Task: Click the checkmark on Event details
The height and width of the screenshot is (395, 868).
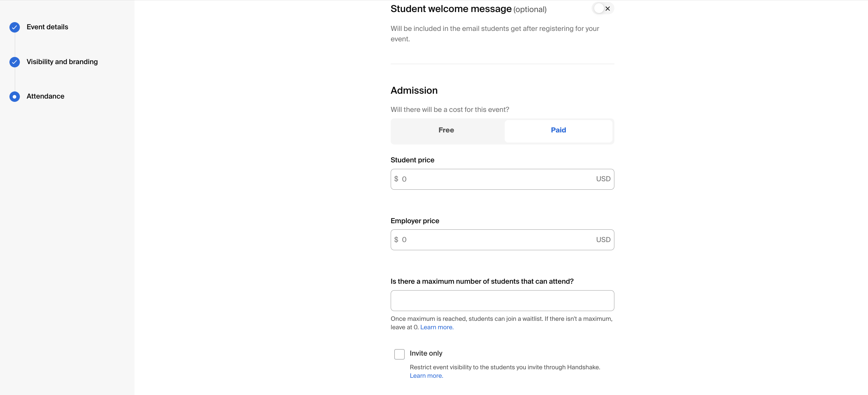Action: click(14, 27)
